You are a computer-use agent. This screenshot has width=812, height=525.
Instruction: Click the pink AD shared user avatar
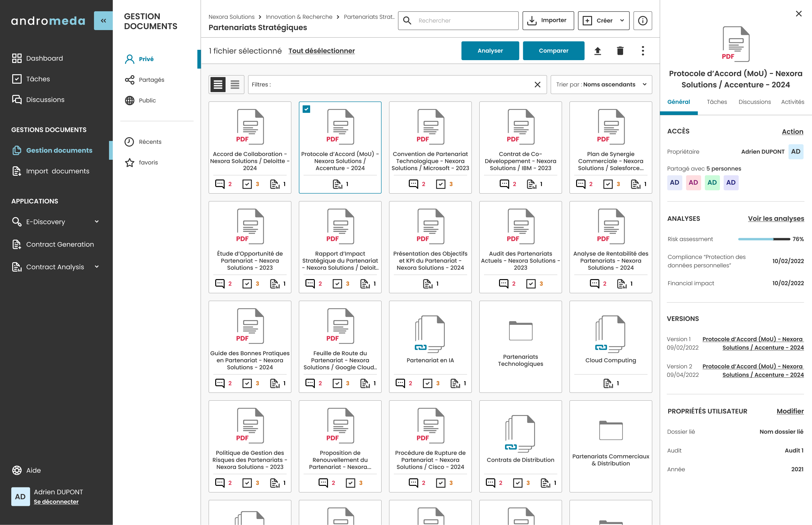pyautogui.click(x=693, y=182)
